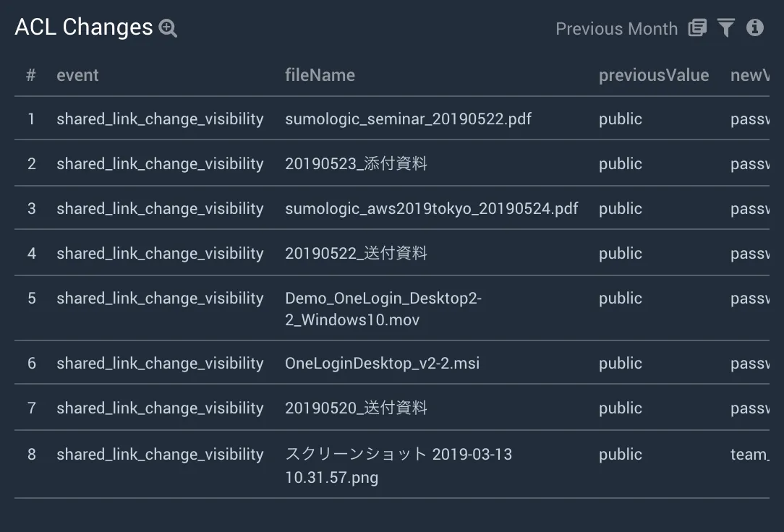Click the ACL Changes panel title
This screenshot has height=532, width=784.
83,27
